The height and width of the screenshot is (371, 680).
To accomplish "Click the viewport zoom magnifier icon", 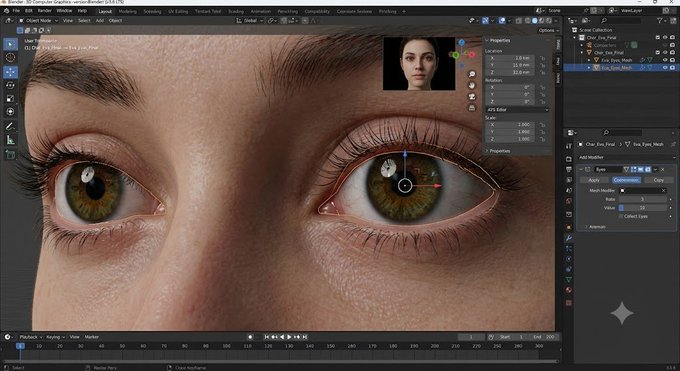I will point(472,74).
